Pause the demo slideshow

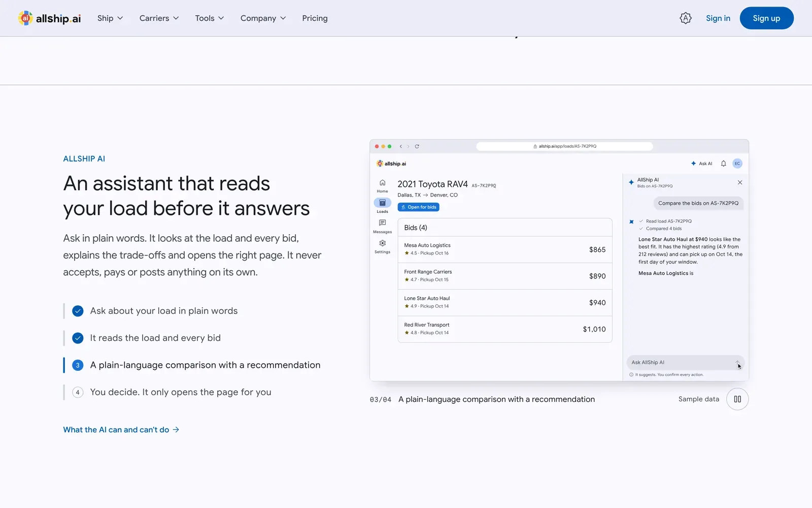pos(737,399)
